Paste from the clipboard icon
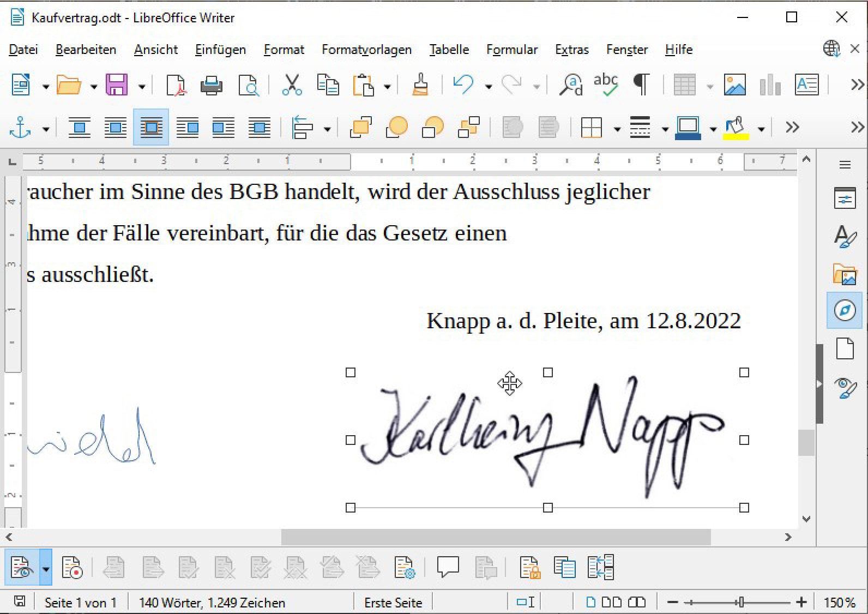 (364, 85)
